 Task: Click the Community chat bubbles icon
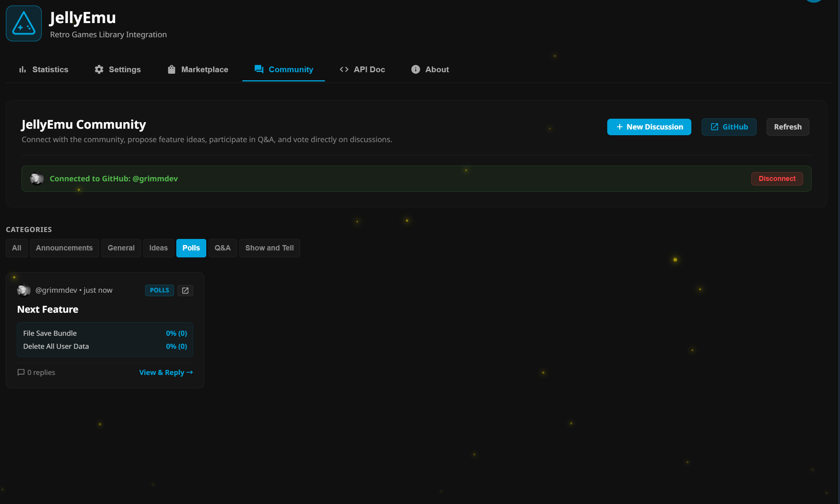tap(259, 69)
